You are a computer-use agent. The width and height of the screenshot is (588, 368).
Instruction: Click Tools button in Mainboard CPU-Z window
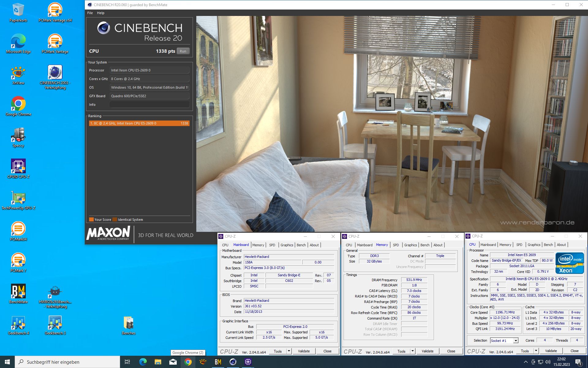(x=278, y=351)
